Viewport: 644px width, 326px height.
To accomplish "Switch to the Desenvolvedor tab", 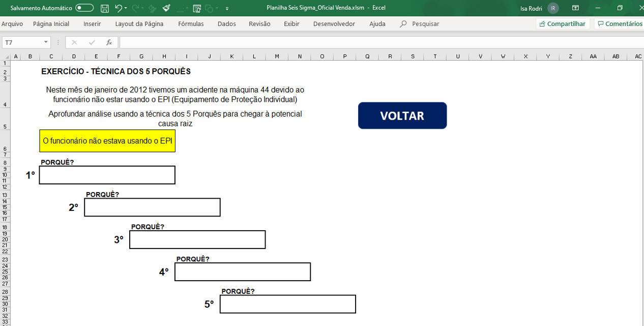I will [x=334, y=24].
